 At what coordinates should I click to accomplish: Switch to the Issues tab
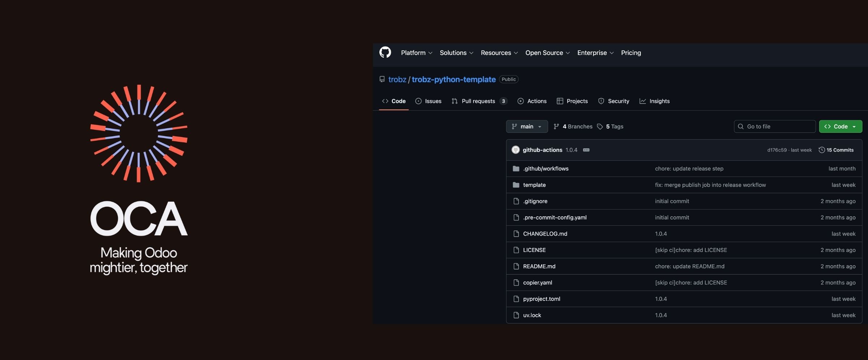tap(428, 101)
